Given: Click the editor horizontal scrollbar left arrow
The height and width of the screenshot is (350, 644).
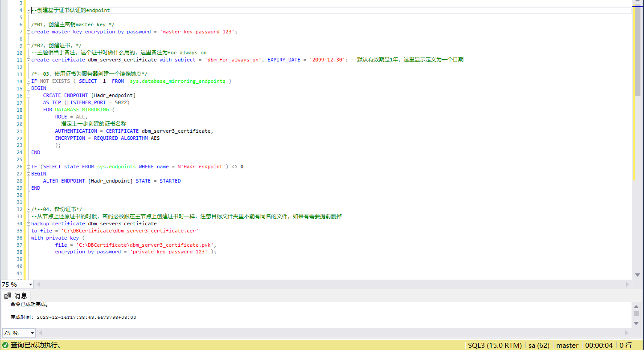Looking at the screenshot, I should [x=38, y=284].
